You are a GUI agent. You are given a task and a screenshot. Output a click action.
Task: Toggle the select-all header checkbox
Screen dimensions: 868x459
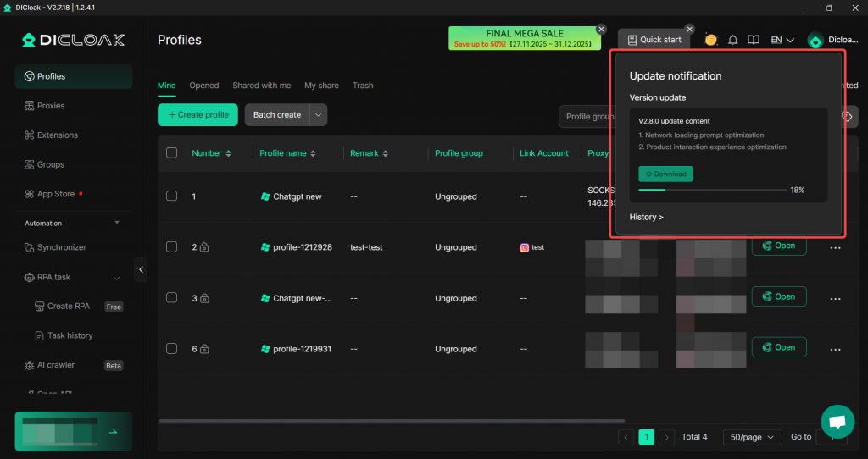click(x=172, y=153)
